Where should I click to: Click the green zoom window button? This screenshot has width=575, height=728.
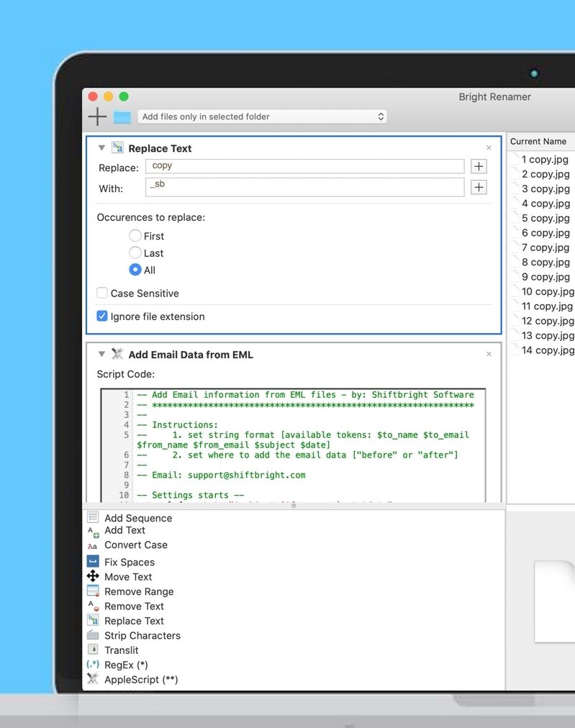click(124, 96)
